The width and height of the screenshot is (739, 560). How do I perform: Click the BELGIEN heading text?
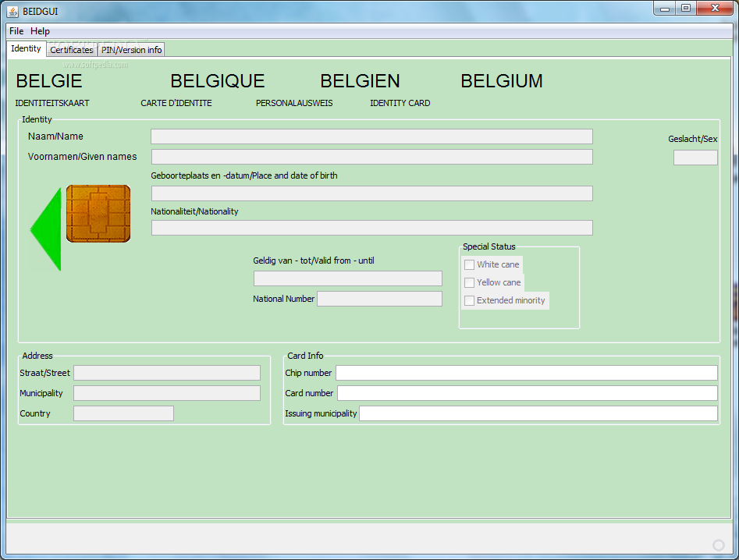click(360, 81)
